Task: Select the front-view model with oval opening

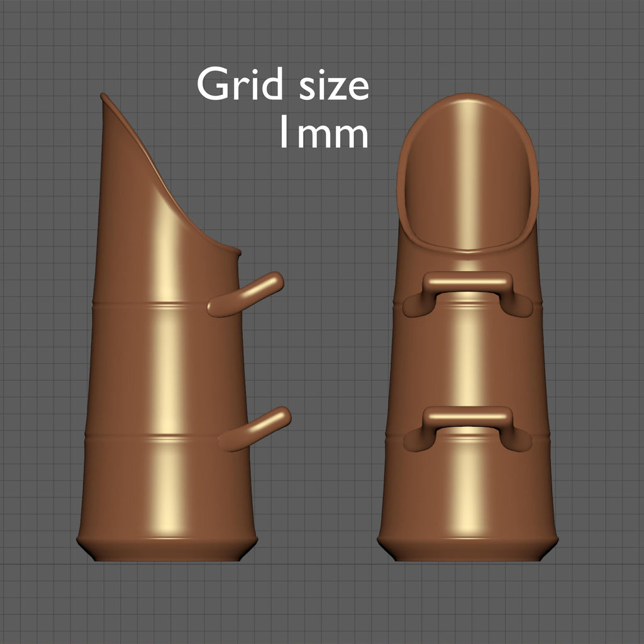Action: [x=468, y=327]
